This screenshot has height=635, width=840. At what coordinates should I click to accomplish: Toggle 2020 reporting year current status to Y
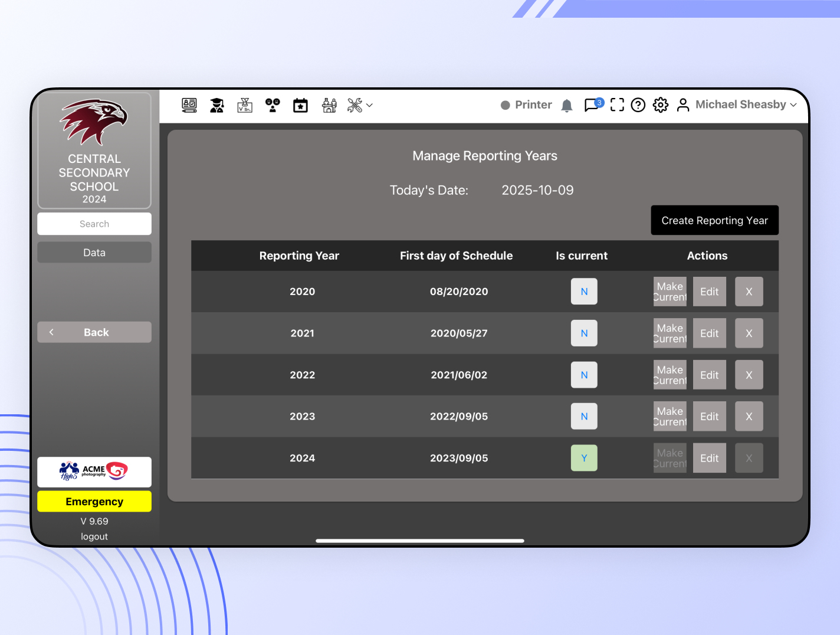(584, 291)
